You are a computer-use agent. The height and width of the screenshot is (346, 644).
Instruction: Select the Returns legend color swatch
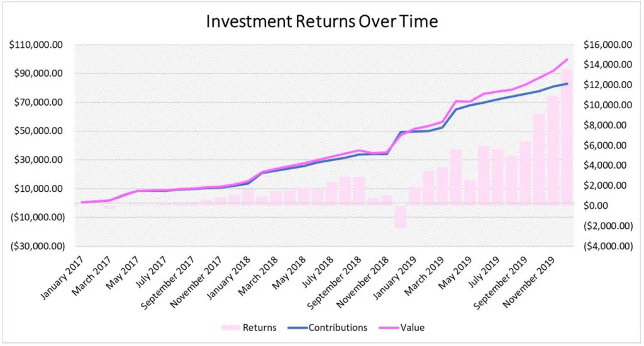pyautogui.click(x=231, y=327)
